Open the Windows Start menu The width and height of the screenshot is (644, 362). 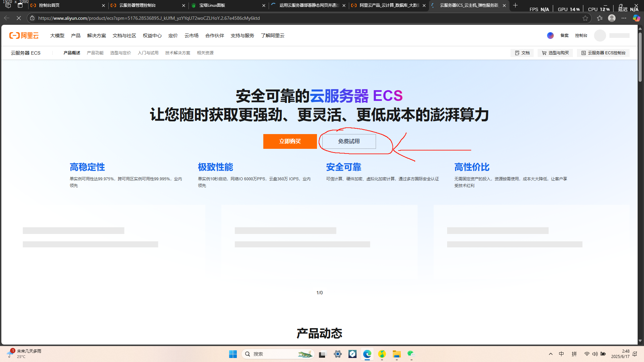pyautogui.click(x=233, y=354)
